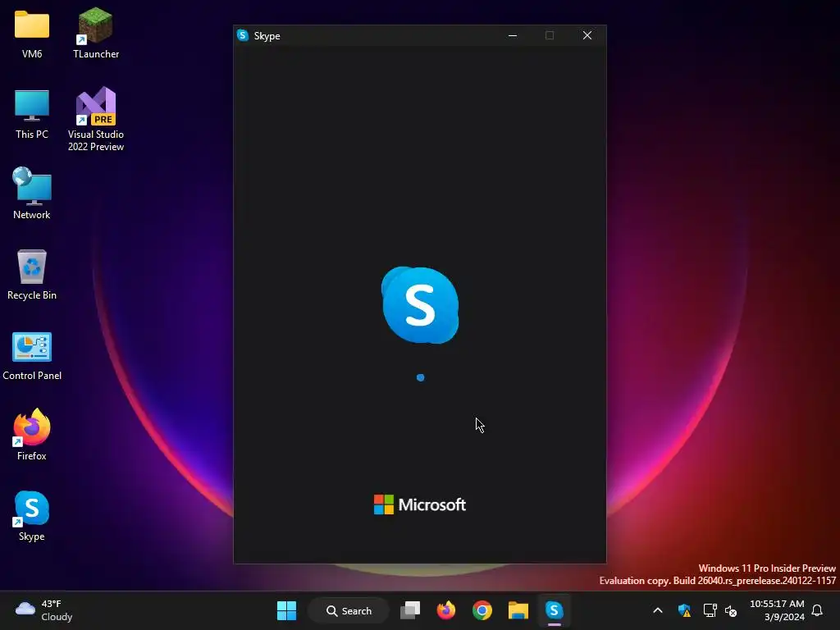The image size is (840, 630).
Task: Launch Google Chrome from the taskbar
Action: pyautogui.click(x=482, y=610)
